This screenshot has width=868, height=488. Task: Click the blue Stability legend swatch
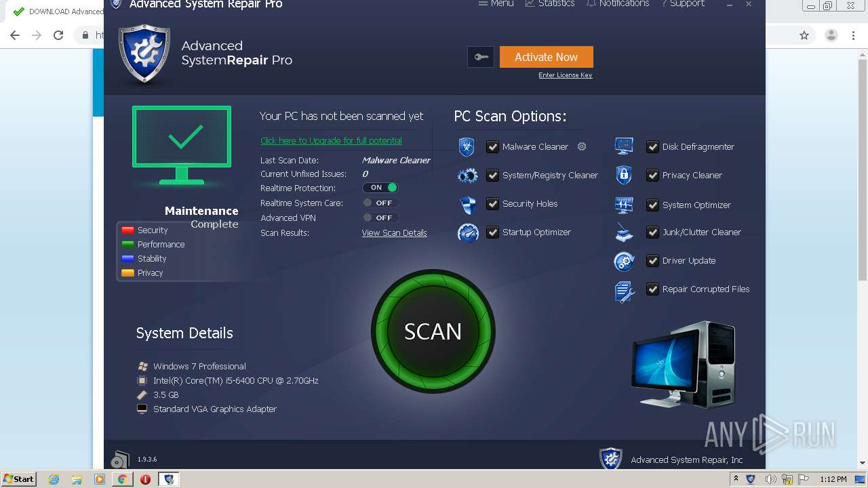127,259
